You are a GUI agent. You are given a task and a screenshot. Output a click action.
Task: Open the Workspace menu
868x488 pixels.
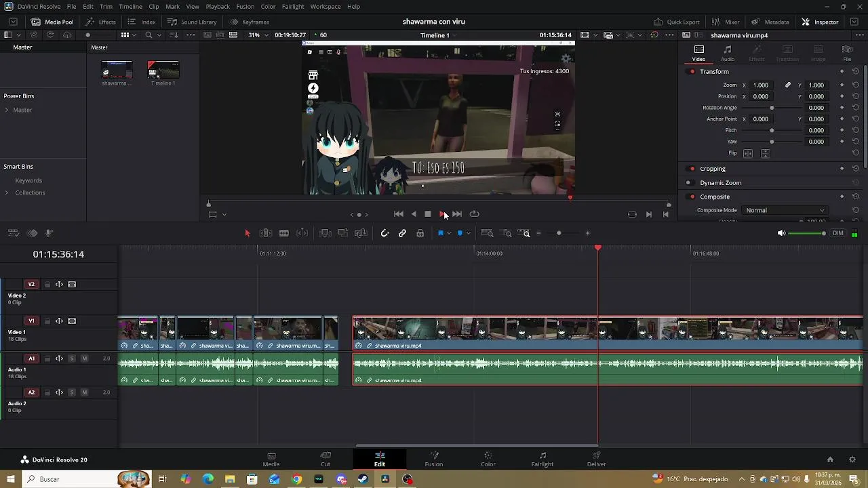click(x=325, y=6)
